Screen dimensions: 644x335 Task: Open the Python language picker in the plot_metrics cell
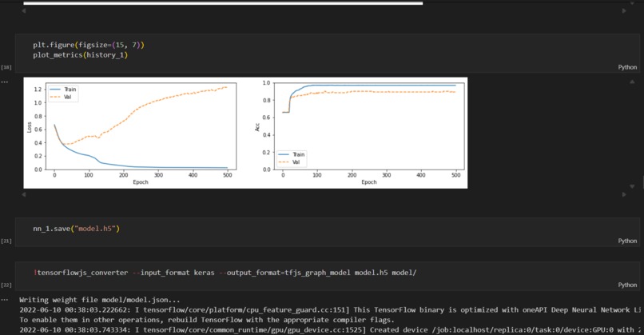(627, 67)
